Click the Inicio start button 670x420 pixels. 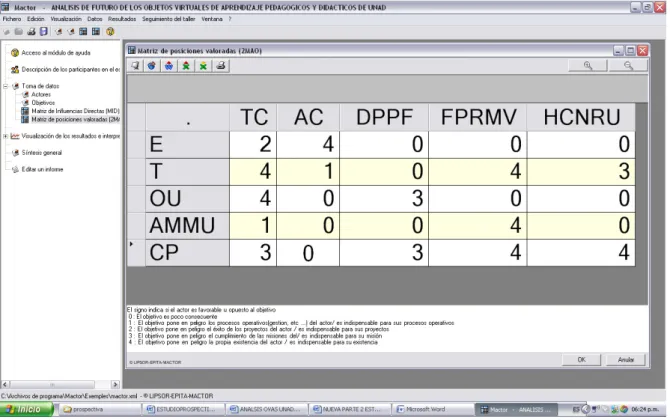pos(26,409)
